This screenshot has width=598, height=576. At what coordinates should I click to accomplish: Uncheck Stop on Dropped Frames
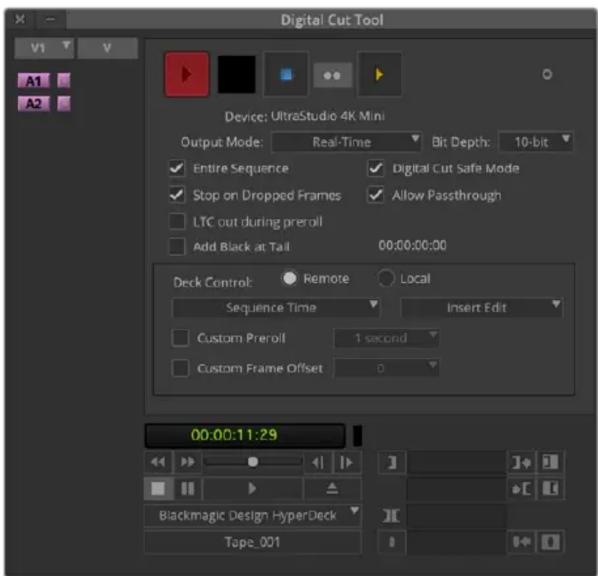(177, 195)
